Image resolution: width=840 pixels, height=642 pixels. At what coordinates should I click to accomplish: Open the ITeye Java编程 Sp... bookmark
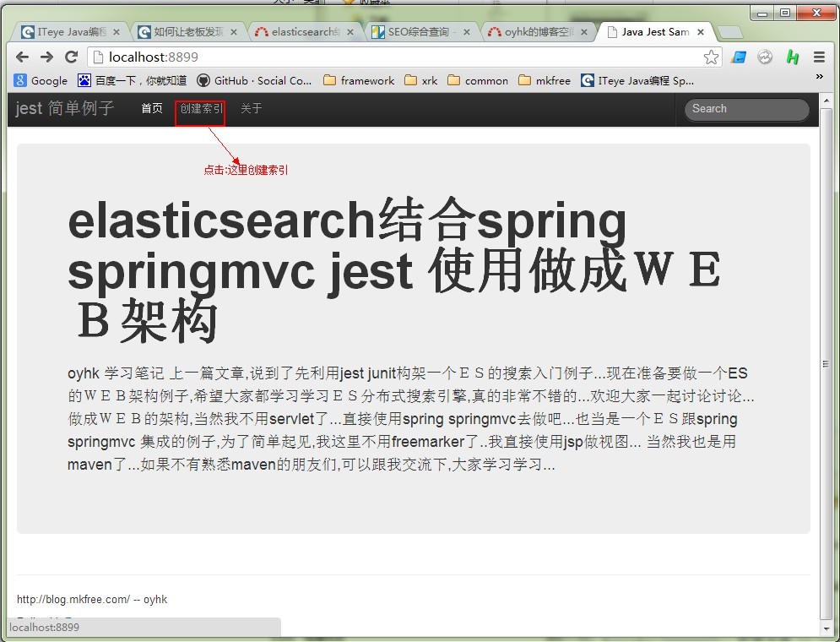coord(637,80)
